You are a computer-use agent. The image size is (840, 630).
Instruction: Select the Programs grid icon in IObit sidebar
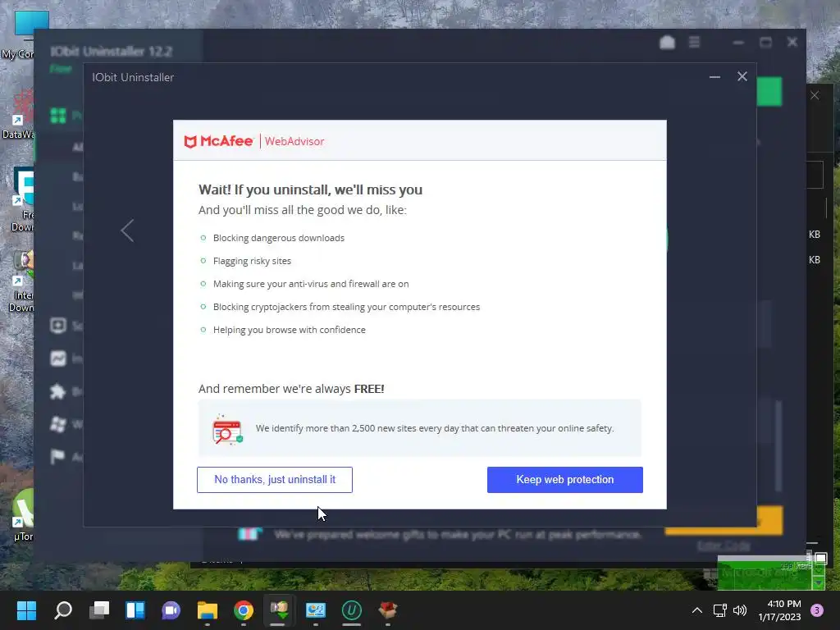58,115
